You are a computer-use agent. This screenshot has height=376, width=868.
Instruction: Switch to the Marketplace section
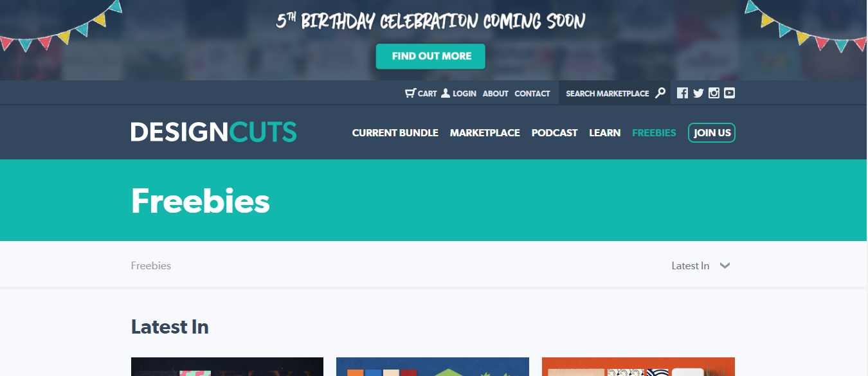click(485, 132)
